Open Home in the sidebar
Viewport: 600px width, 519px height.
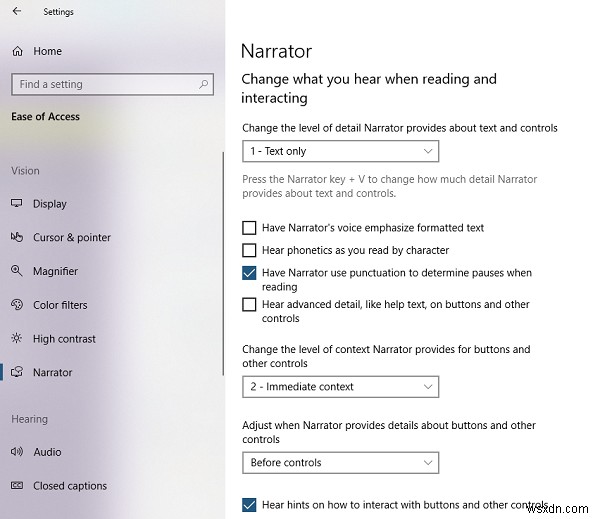tap(47, 51)
